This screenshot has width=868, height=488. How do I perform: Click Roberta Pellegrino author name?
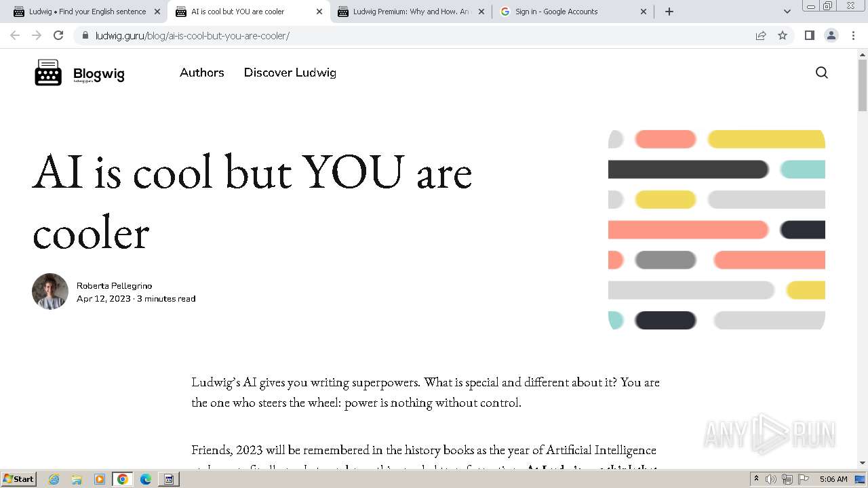[x=114, y=285]
